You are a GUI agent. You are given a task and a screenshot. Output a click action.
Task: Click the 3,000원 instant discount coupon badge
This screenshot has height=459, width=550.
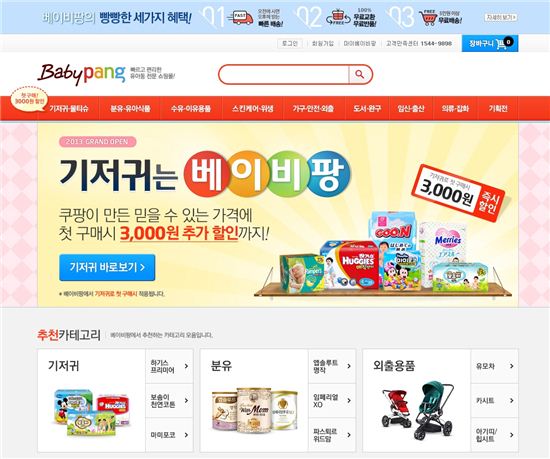click(457, 193)
